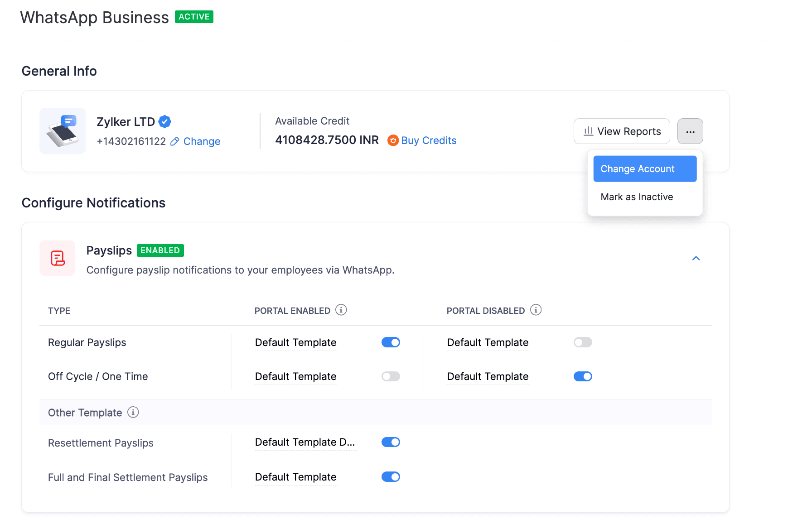Image resolution: width=812 pixels, height=529 pixels.
Task: Click the WhatsApp Business account logo thumbnail
Action: click(63, 131)
